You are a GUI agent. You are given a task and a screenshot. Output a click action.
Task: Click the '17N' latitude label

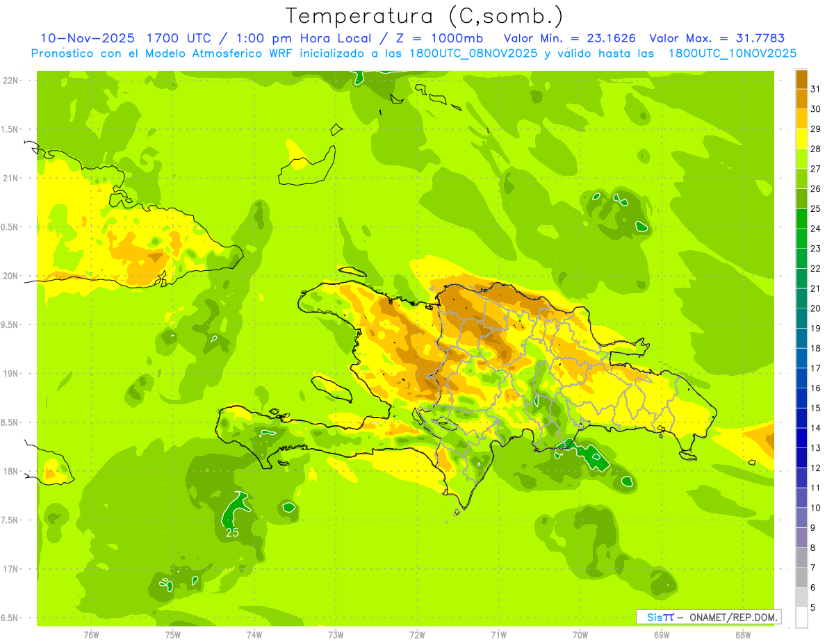tap(10, 569)
